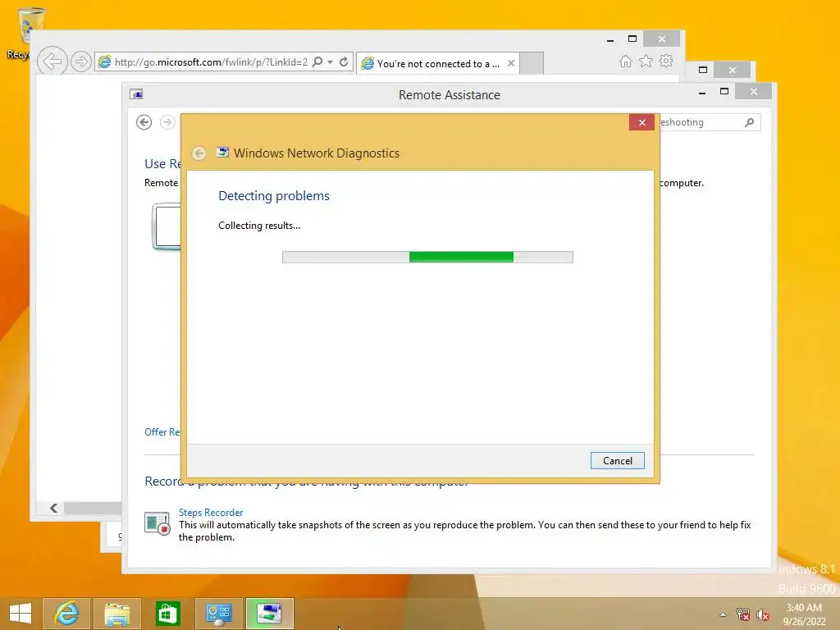Refresh the Internet Explorer page
Viewport: 840px width, 630px height.
tap(344, 62)
